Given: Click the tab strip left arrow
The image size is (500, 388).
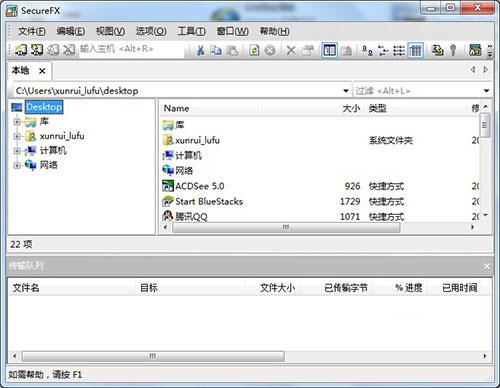Looking at the screenshot, I should (473, 70).
